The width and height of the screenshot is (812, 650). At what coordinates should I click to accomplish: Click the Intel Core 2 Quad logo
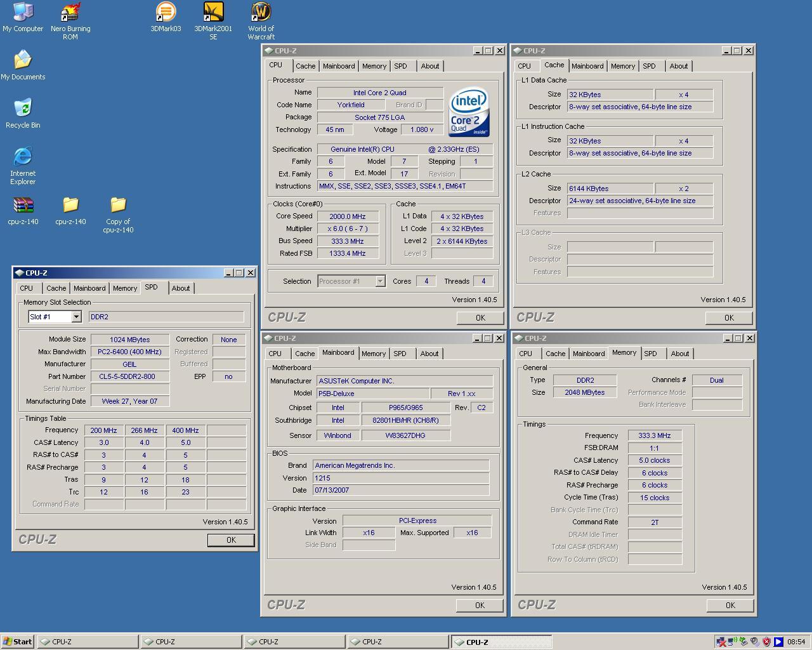[469, 112]
